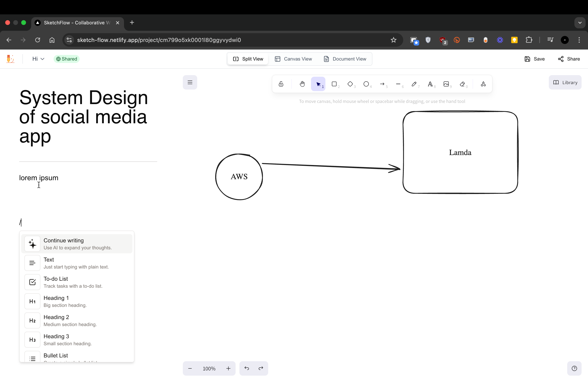Select the arrow connecting AWS to Lamda
Image resolution: width=588 pixels, height=382 pixels.
[x=331, y=166]
